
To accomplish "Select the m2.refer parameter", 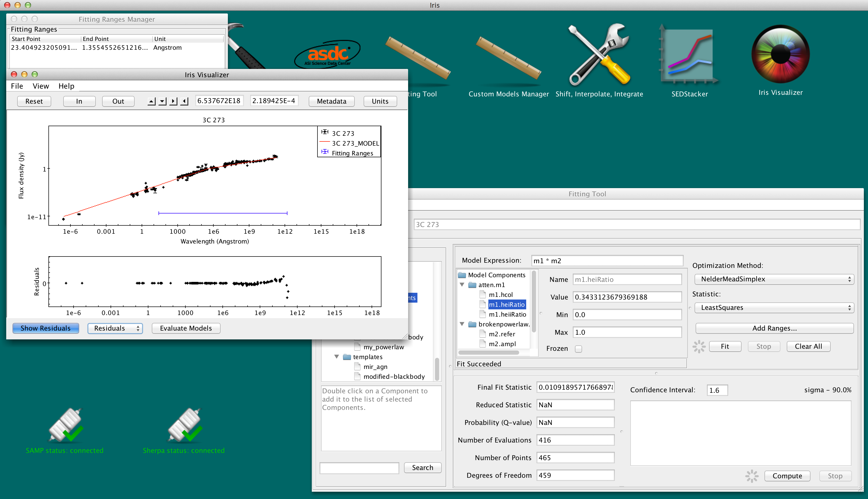I will pyautogui.click(x=502, y=334).
